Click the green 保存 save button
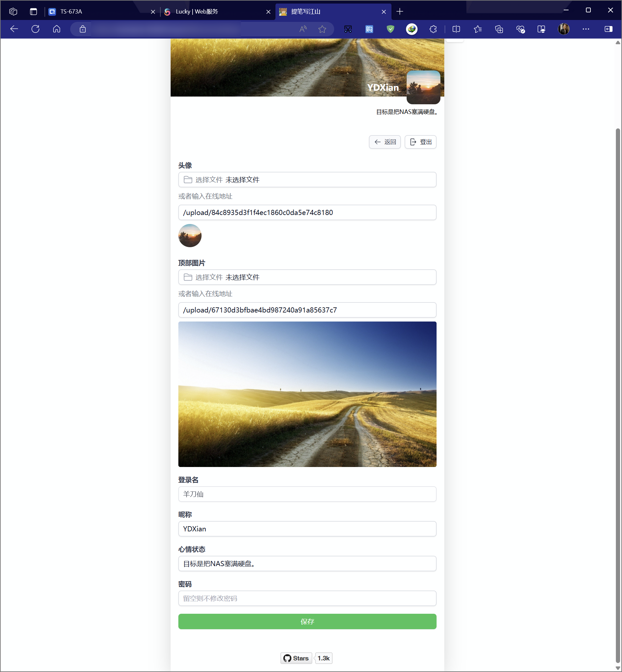 pos(307,621)
